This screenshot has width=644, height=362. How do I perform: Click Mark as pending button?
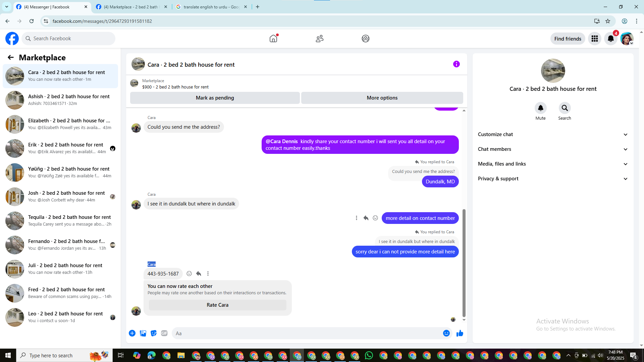pyautogui.click(x=215, y=98)
